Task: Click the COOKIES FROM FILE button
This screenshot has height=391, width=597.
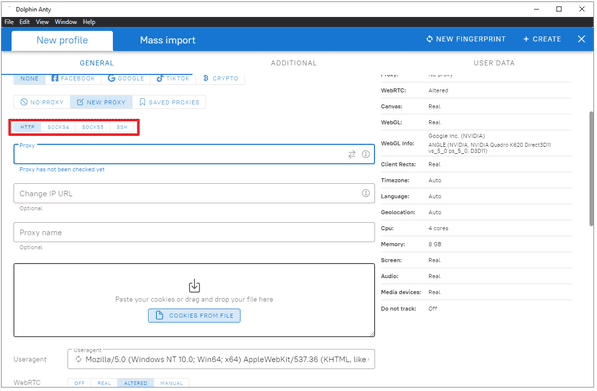Action: tap(194, 316)
